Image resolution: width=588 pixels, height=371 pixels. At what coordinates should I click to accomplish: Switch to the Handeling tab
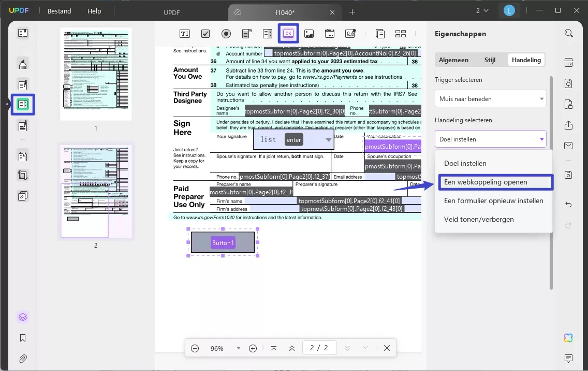pos(526,60)
